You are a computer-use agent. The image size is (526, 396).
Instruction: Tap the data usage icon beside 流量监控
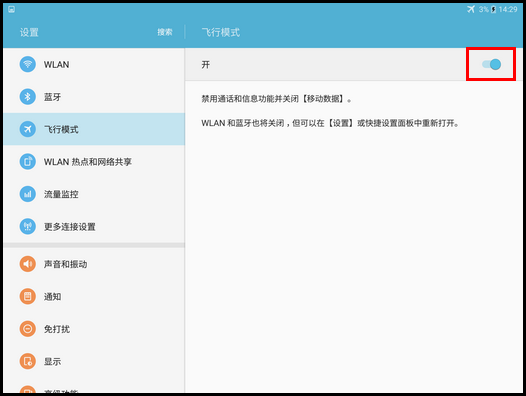28,194
